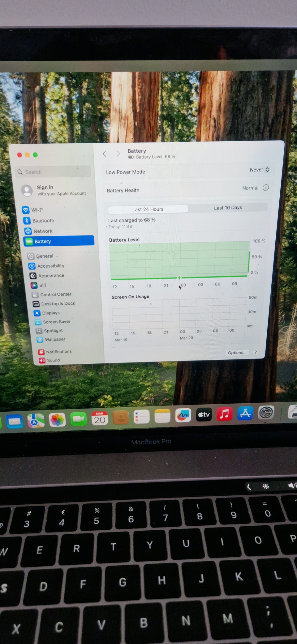Open General settings

pyautogui.click(x=41, y=256)
